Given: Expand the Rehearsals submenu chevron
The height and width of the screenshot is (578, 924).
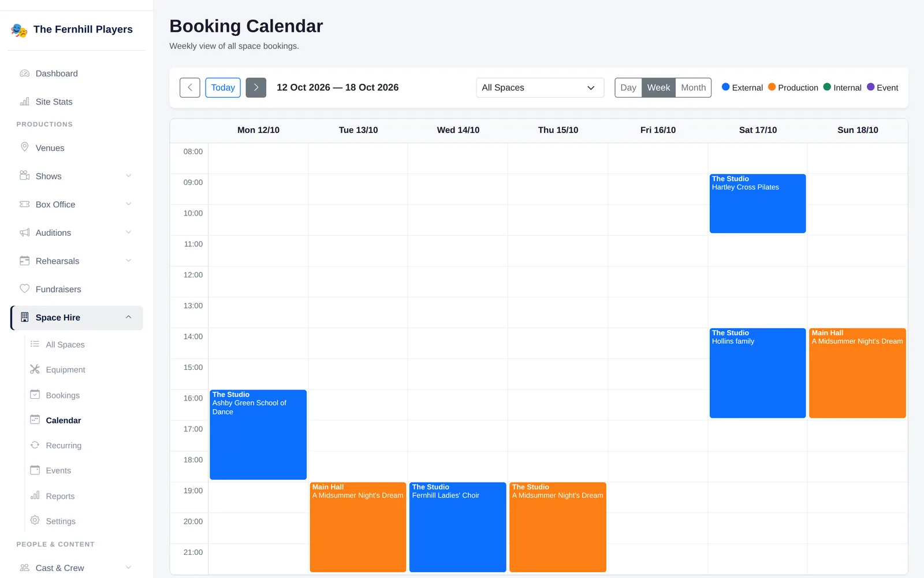Looking at the screenshot, I should tap(129, 261).
